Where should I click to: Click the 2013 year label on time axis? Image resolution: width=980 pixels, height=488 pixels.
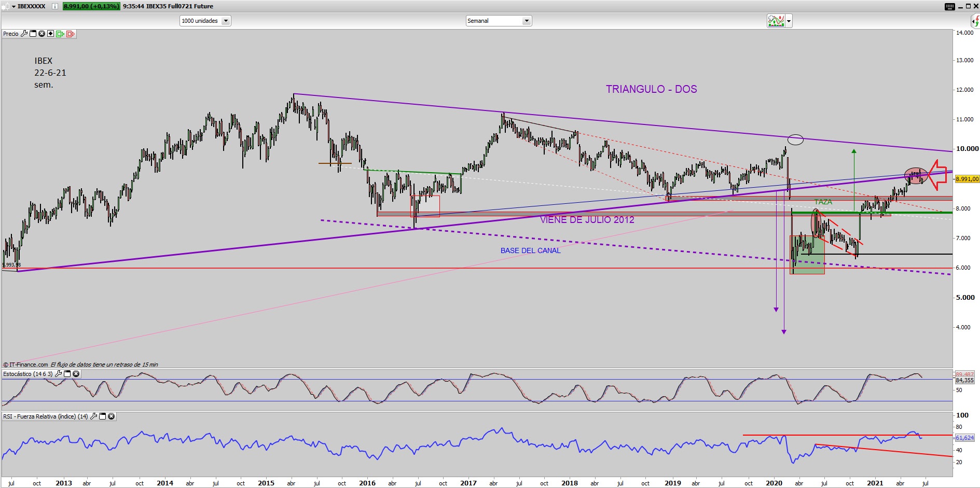tap(64, 483)
